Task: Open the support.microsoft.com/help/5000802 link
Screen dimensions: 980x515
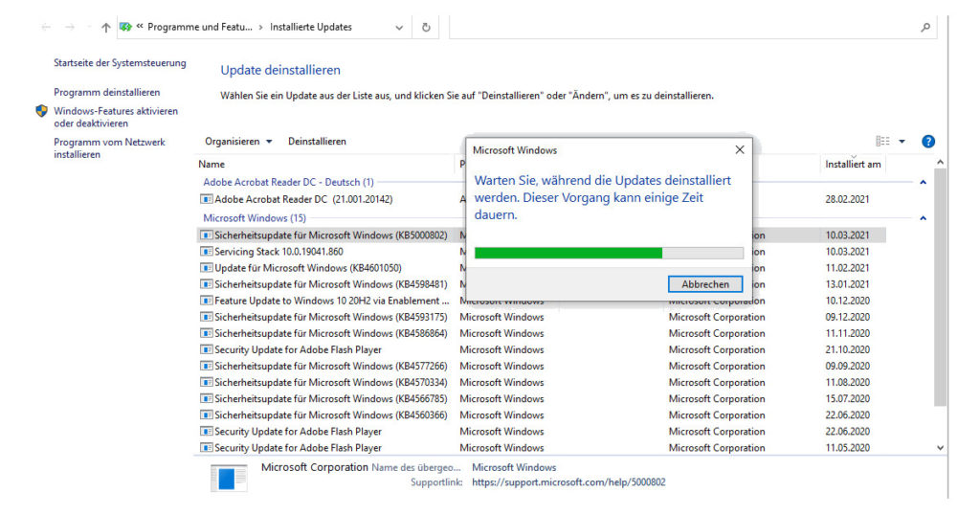Action: pos(568,482)
